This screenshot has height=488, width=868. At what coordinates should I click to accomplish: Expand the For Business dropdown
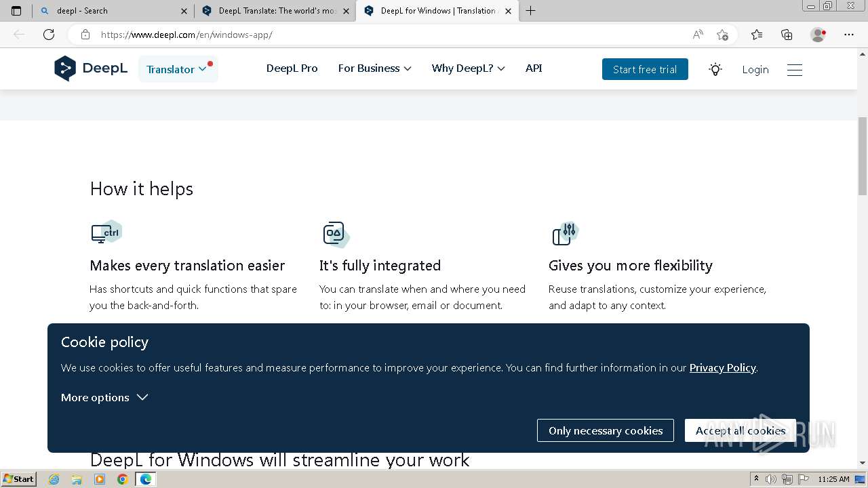tap(374, 68)
